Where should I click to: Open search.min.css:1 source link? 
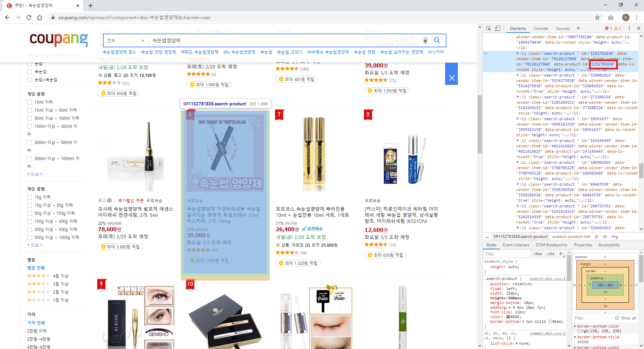(547, 279)
